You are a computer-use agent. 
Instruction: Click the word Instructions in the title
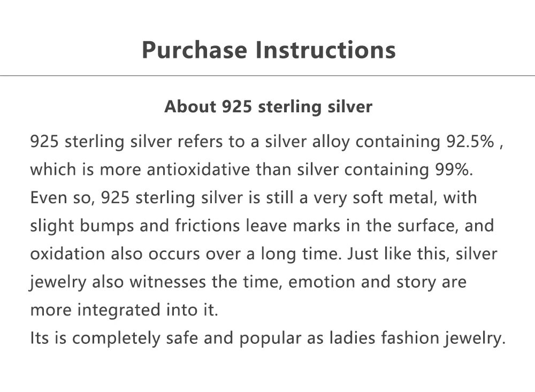coord(325,50)
